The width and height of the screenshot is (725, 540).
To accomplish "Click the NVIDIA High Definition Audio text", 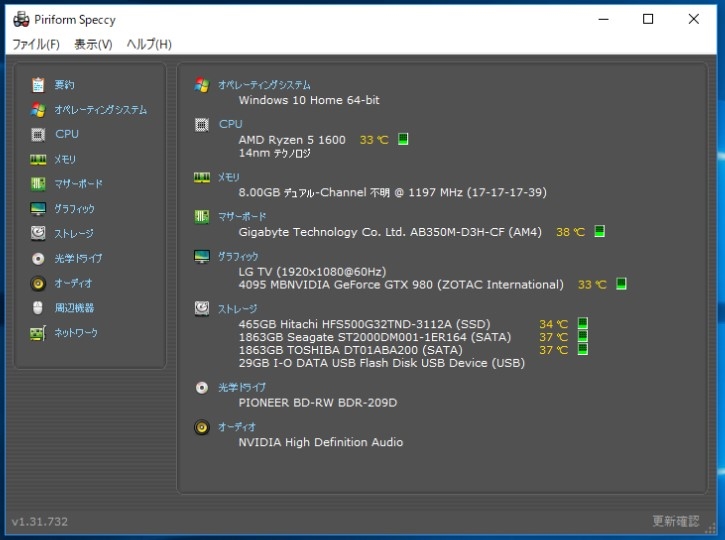I will [x=321, y=442].
